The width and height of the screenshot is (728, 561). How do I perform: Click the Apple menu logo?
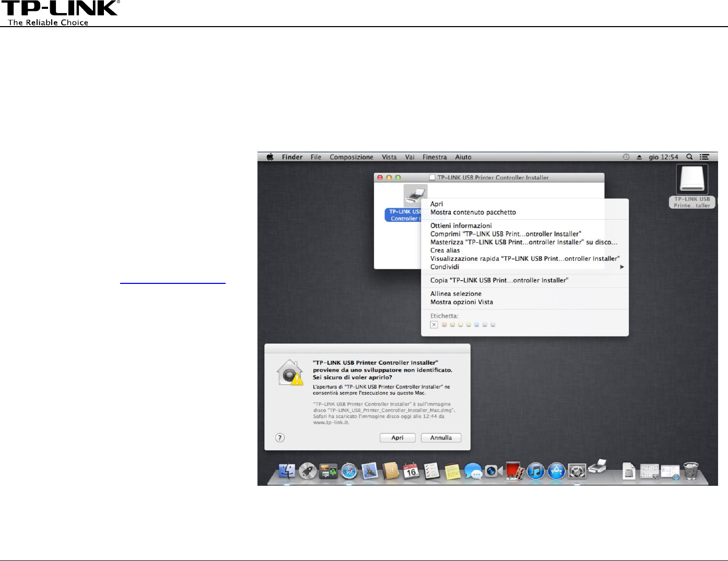click(270, 157)
